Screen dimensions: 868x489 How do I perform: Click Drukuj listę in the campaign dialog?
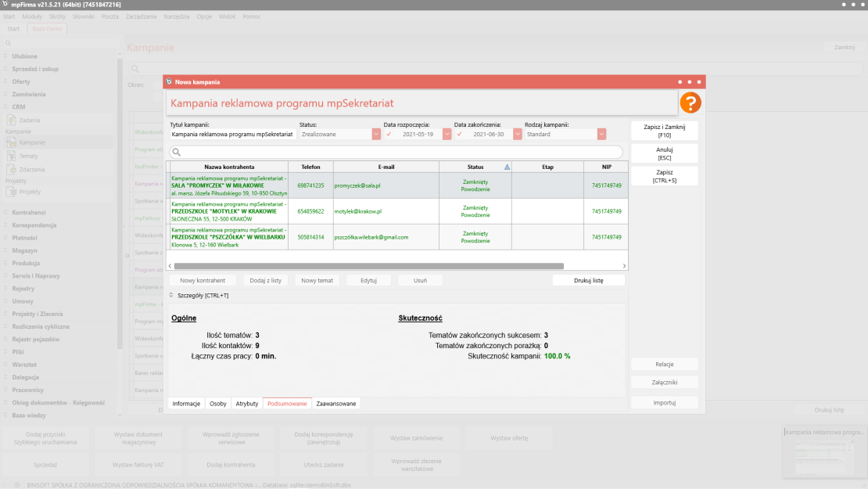[589, 280]
